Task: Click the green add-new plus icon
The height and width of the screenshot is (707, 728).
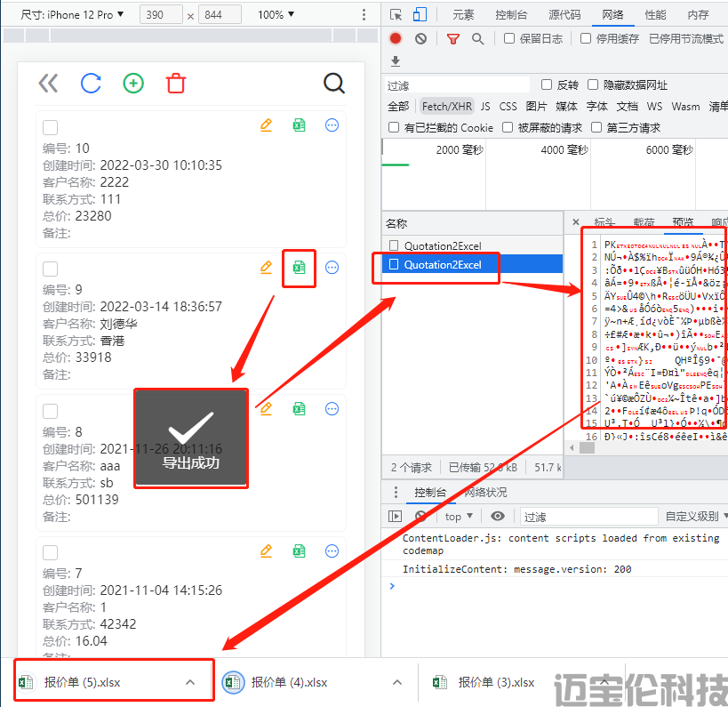Action: click(x=133, y=84)
